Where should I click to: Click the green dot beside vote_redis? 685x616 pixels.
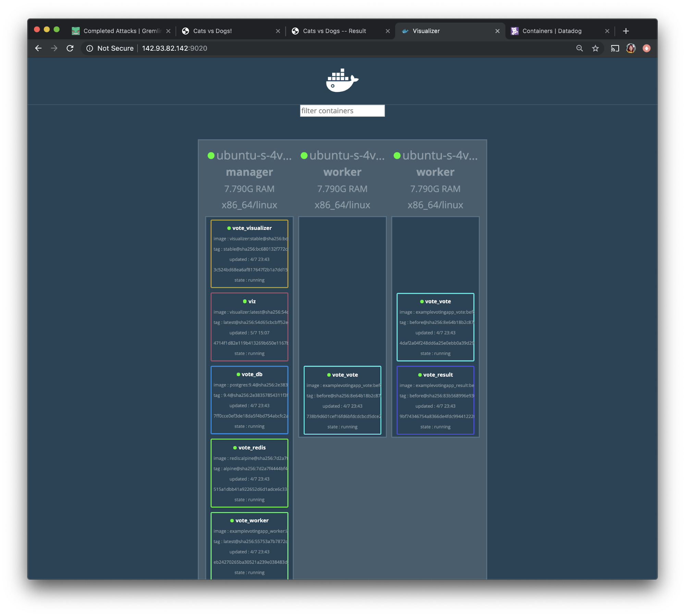tap(235, 447)
